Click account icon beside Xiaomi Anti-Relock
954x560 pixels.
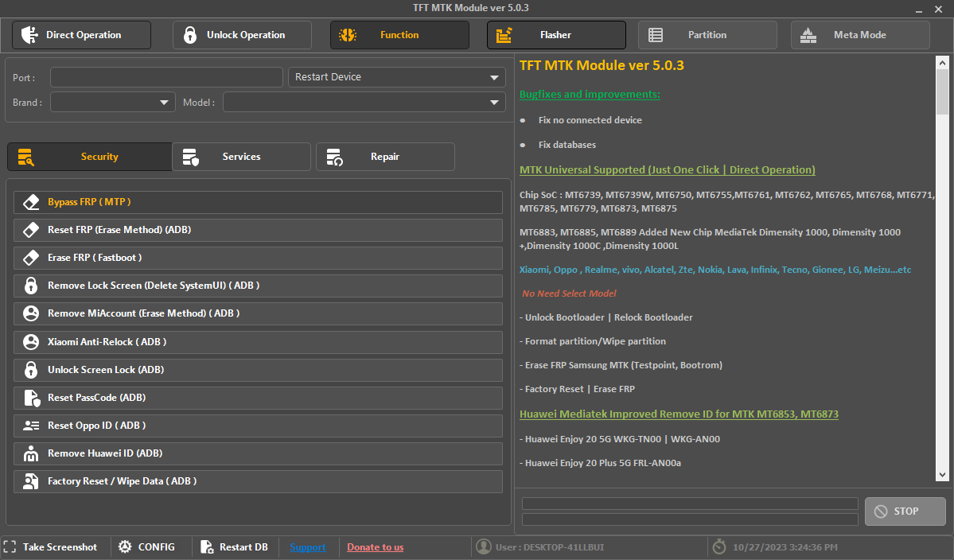coord(31,342)
